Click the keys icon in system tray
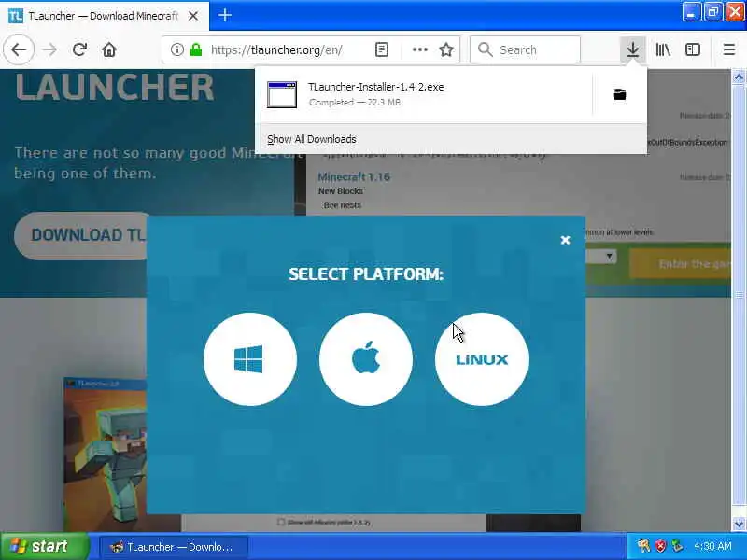Image resolution: width=747 pixels, height=560 pixels. tap(643, 546)
